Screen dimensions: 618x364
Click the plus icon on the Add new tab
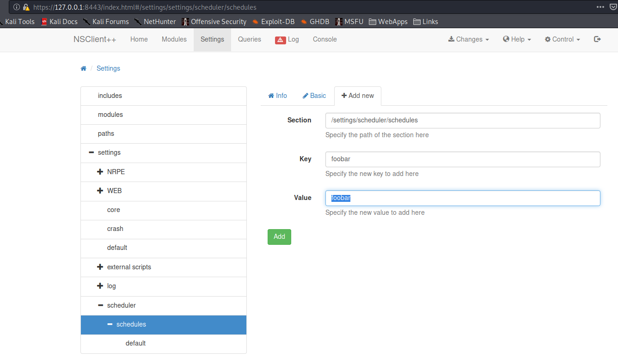click(x=344, y=95)
